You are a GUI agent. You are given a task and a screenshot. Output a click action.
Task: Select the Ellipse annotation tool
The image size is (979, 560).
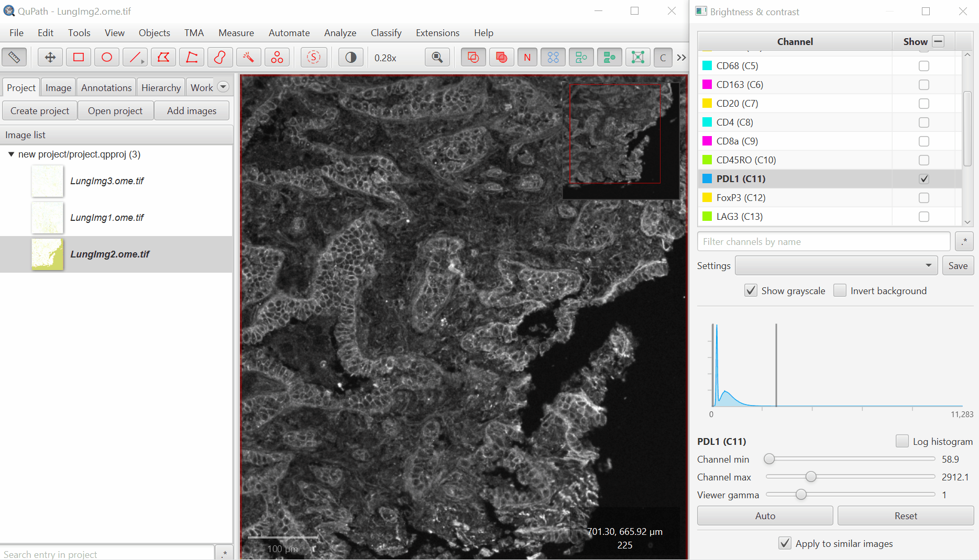pos(107,58)
